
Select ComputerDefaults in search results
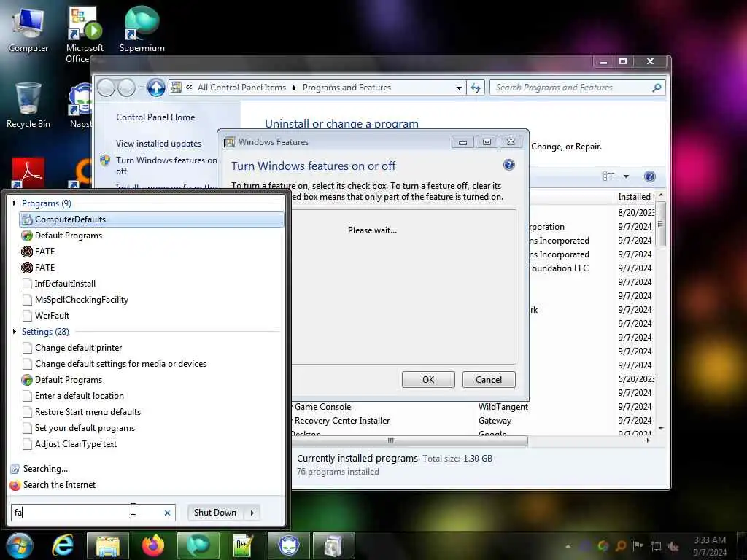click(x=152, y=219)
